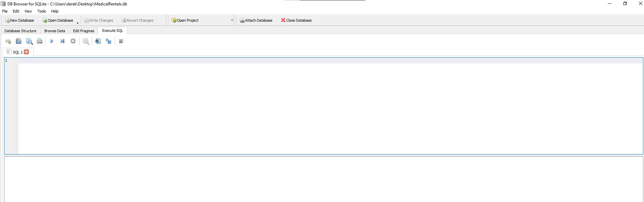Expand Save SQL file dropdown arrow
Image resolution: width=644 pixels, height=202 pixels.
pos(32,44)
